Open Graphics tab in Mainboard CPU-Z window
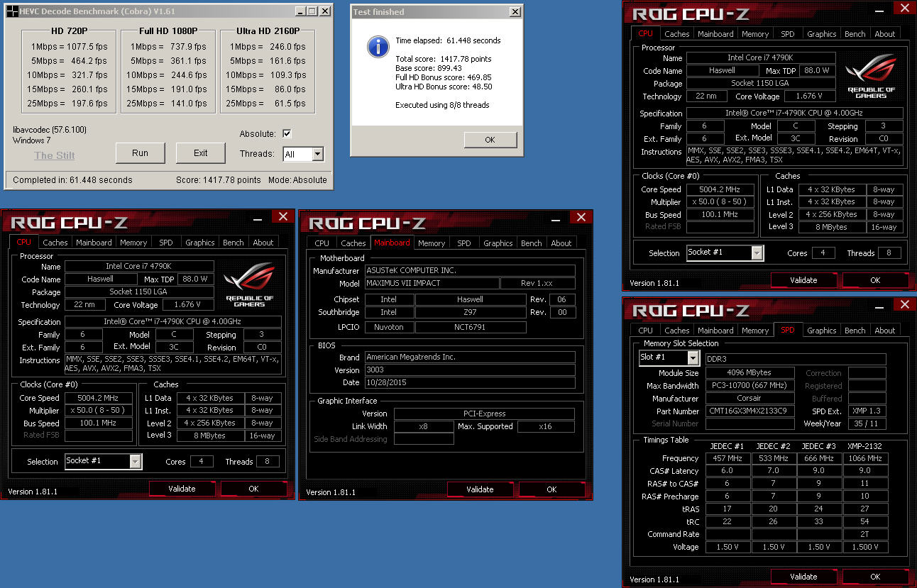 pyautogui.click(x=498, y=243)
